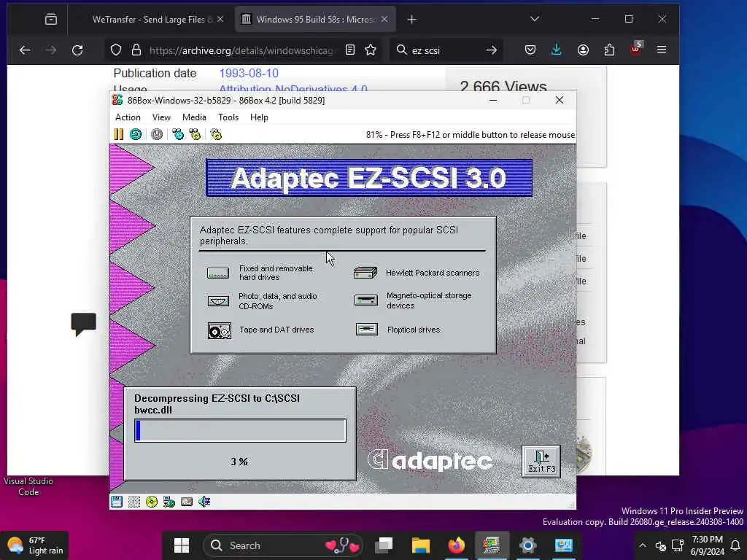Open the Tools menu in 86Box
747x560 pixels.
pyautogui.click(x=228, y=117)
